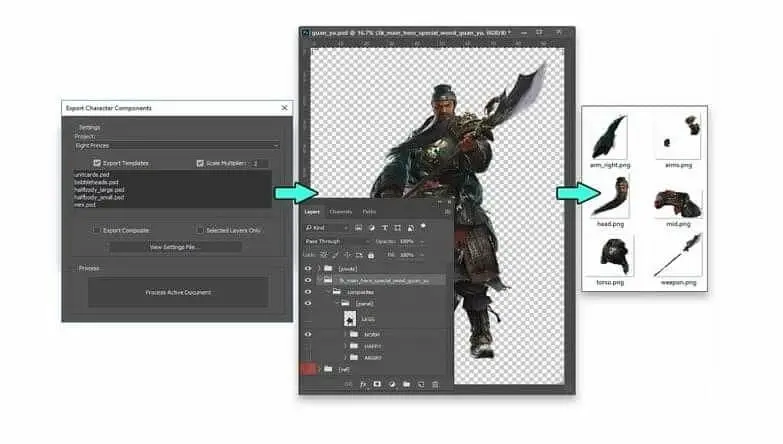Hide the [panel] group via eye icon
The width and height of the screenshot is (783, 444).
point(308,303)
